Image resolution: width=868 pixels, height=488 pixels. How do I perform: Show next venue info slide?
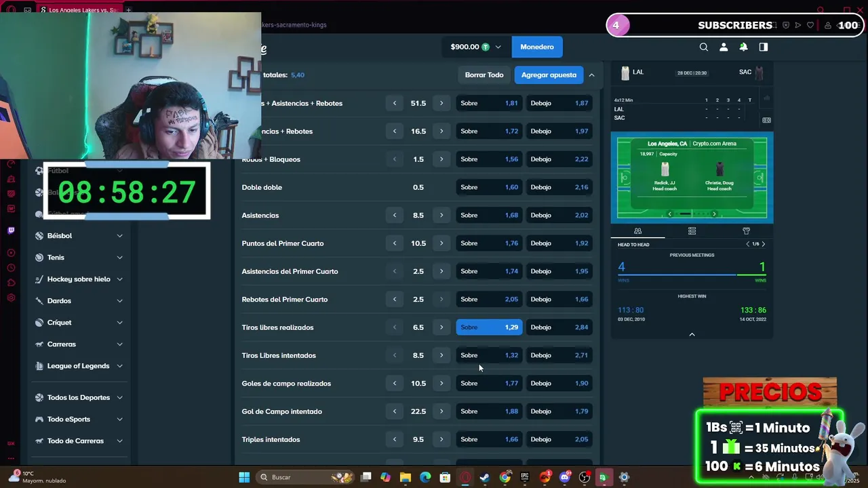(714, 214)
